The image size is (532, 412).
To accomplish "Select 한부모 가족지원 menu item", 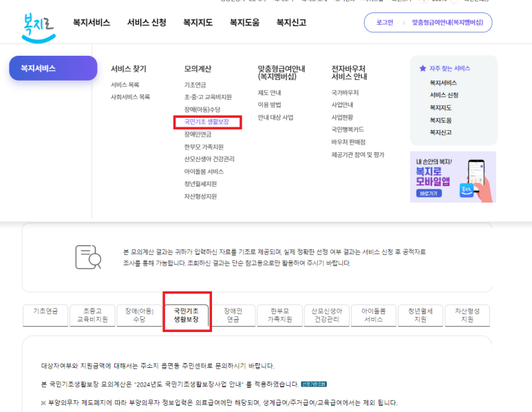I will tap(204, 147).
